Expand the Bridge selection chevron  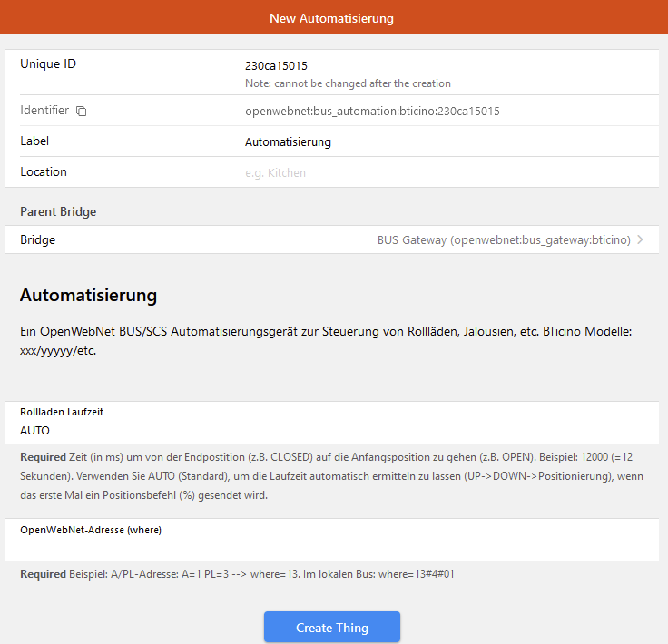point(641,240)
